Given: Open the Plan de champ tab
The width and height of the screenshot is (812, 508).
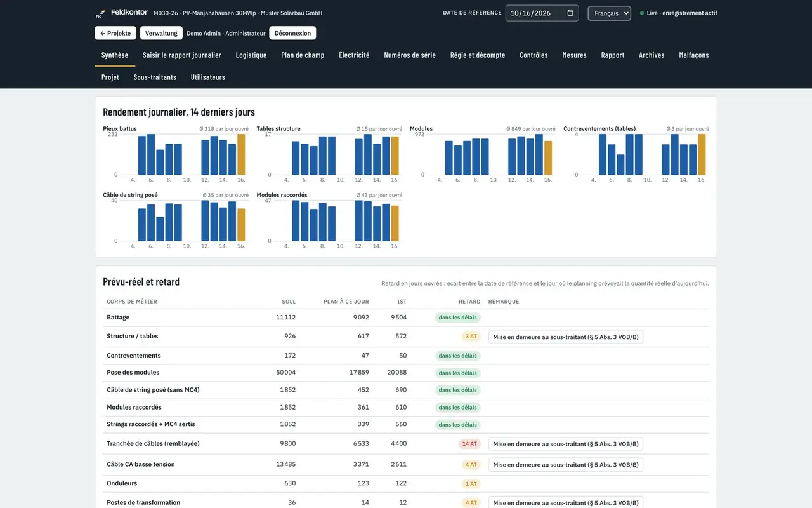Looking at the screenshot, I should 303,55.
